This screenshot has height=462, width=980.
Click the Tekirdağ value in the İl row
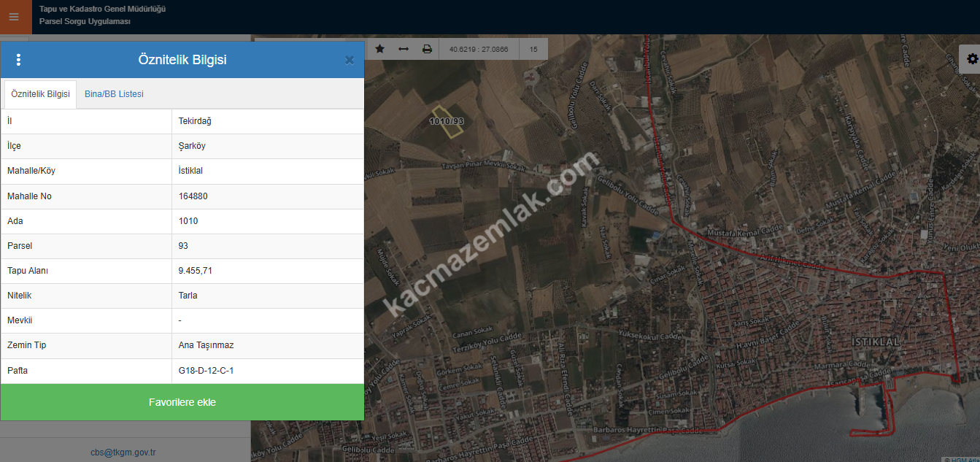click(195, 121)
